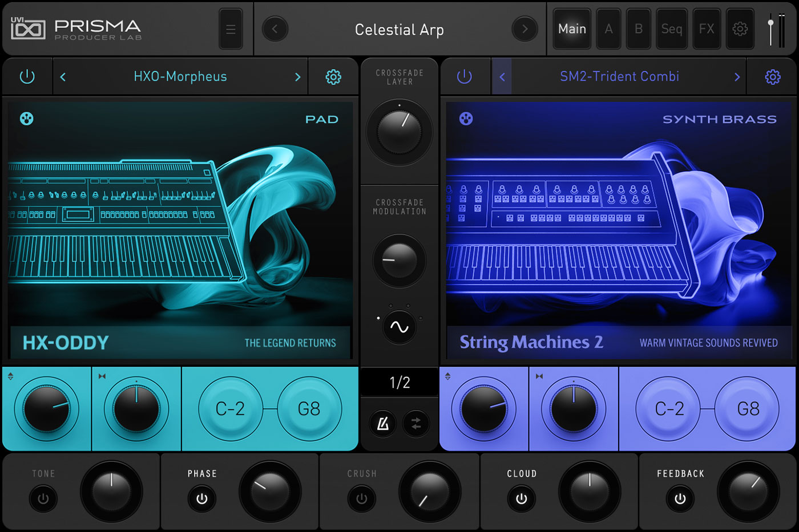Select the sine LFO waveform button

[x=399, y=327]
